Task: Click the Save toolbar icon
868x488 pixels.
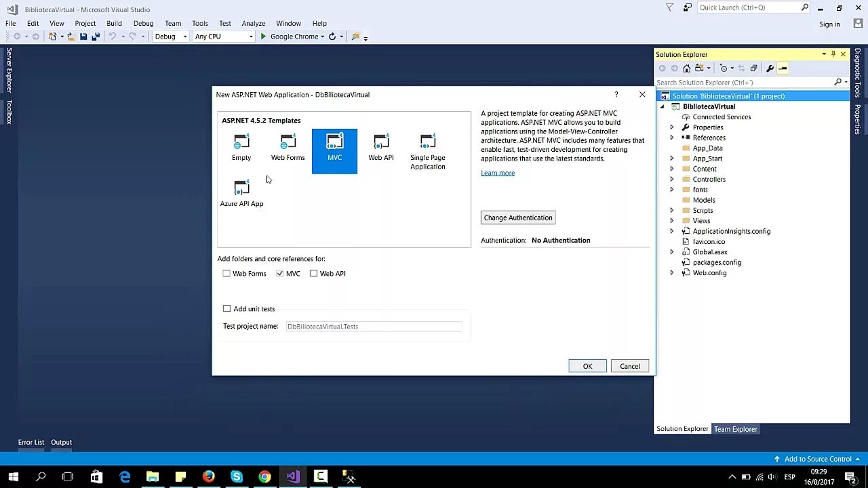Action: [83, 37]
